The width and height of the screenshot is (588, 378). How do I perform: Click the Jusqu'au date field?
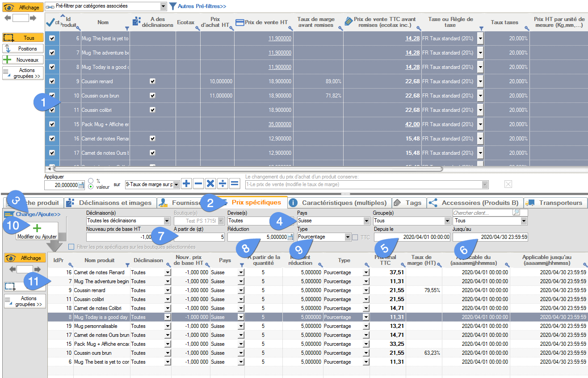[x=490, y=237]
